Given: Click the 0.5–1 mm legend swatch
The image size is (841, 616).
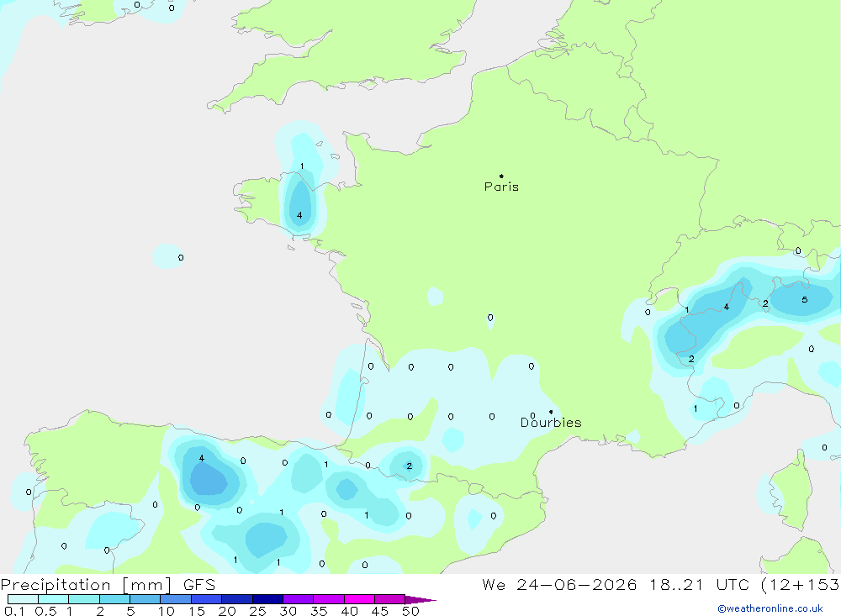Looking at the screenshot, I should pos(54,599).
